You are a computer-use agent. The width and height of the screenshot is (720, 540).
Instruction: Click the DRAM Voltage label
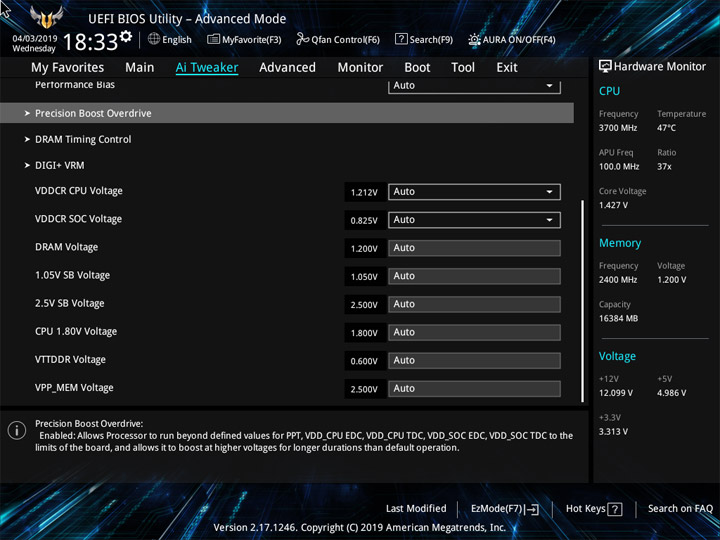coord(67,247)
